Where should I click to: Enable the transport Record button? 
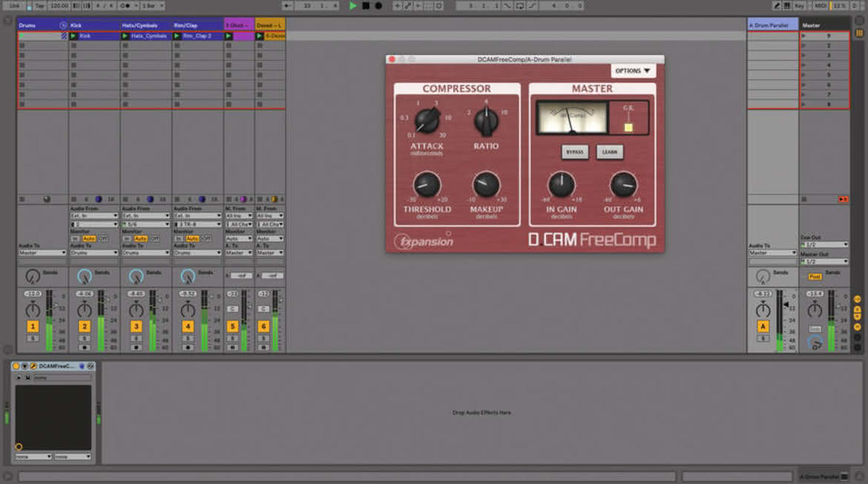[x=378, y=5]
